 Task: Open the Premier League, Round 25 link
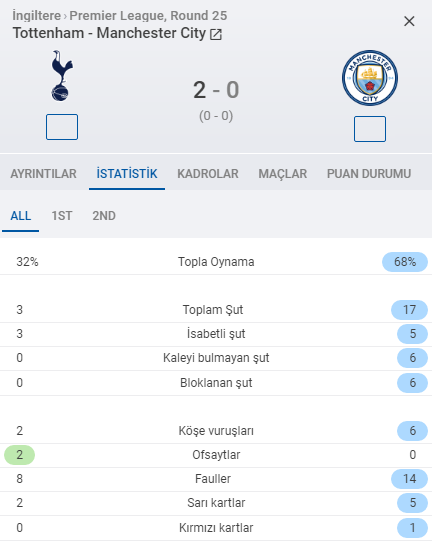pos(148,16)
